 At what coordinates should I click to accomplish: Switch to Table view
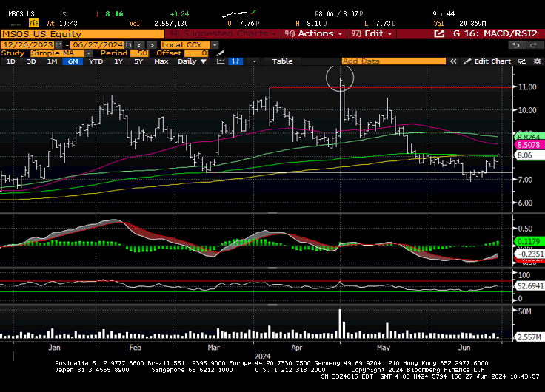pos(282,61)
